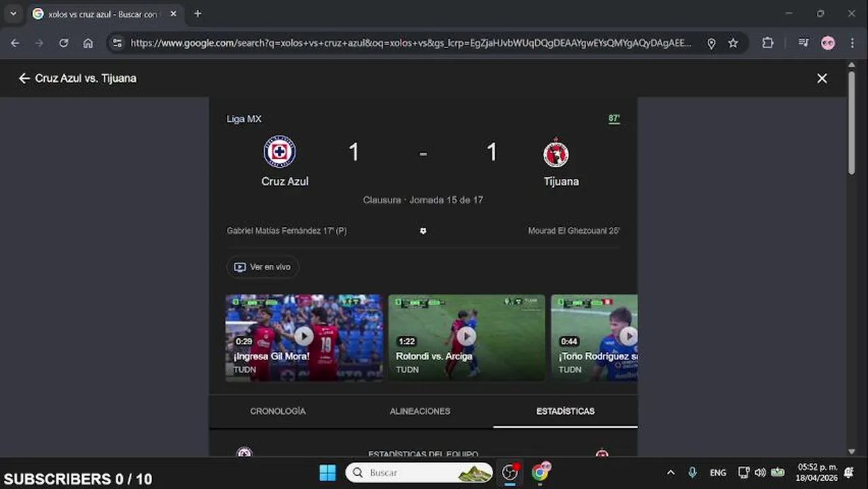The height and width of the screenshot is (489, 868).
Task: Click the Cruz Azul team crest
Action: point(280,151)
